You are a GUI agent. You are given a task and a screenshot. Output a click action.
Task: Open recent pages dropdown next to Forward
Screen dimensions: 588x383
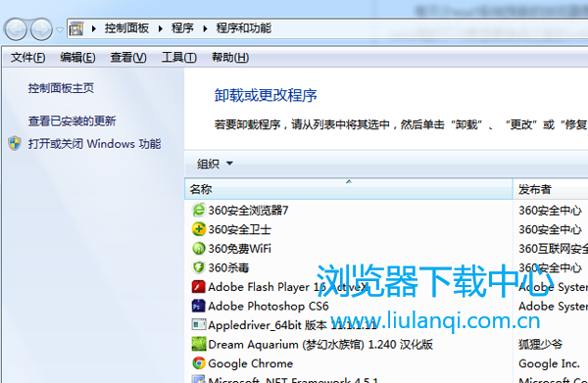point(60,29)
